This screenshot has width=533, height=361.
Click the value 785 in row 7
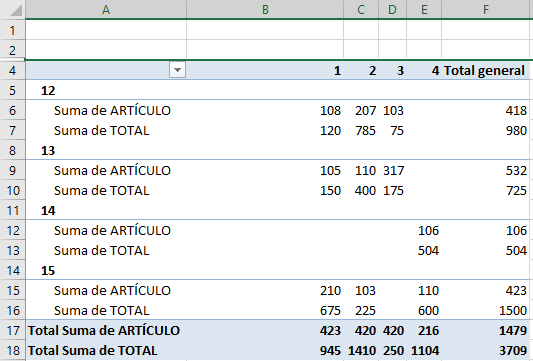[x=365, y=131]
